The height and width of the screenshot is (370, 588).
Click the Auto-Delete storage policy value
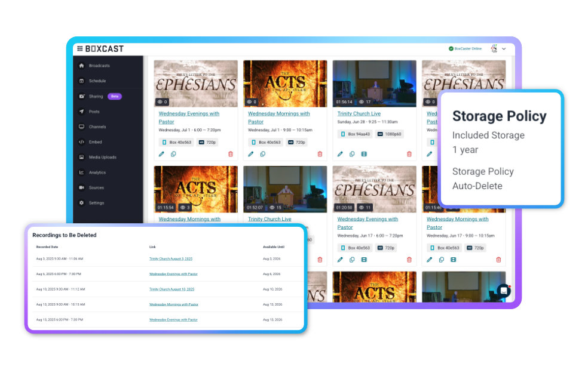click(x=477, y=186)
